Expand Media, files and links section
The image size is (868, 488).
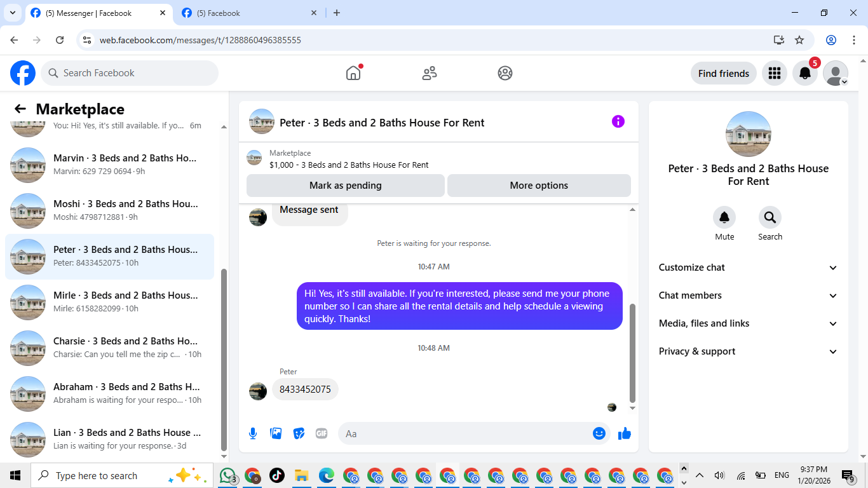[x=749, y=323]
